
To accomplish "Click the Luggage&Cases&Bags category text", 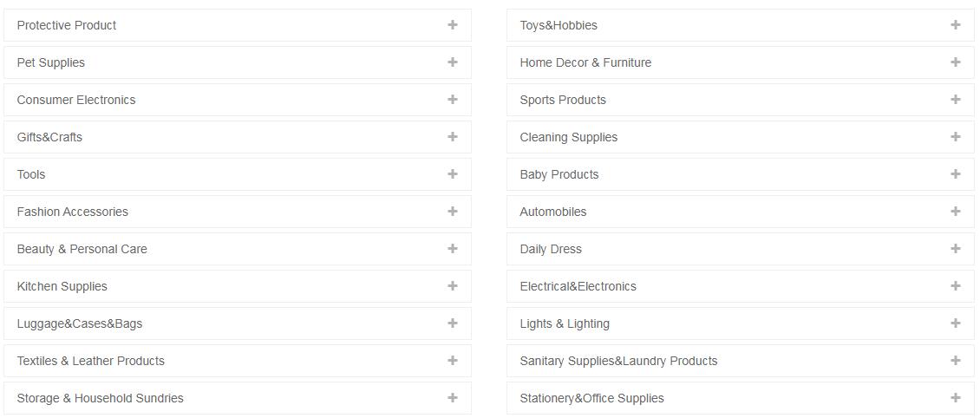I will point(79,323).
